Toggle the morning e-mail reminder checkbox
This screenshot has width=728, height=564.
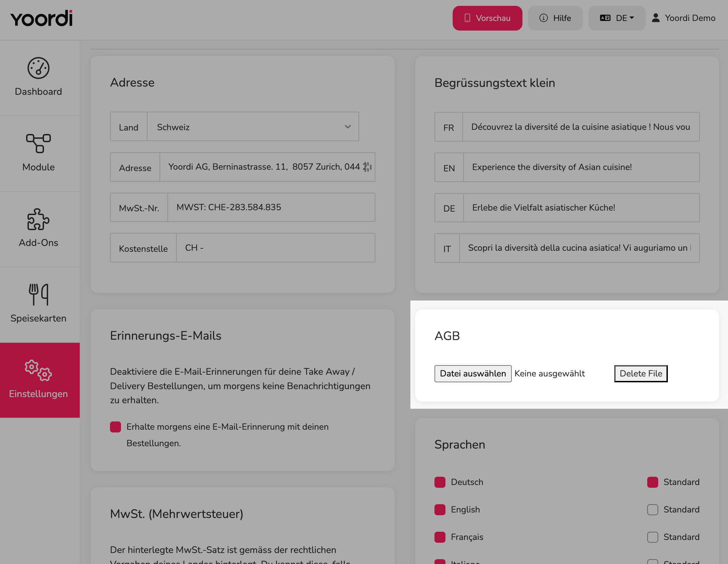pos(115,427)
